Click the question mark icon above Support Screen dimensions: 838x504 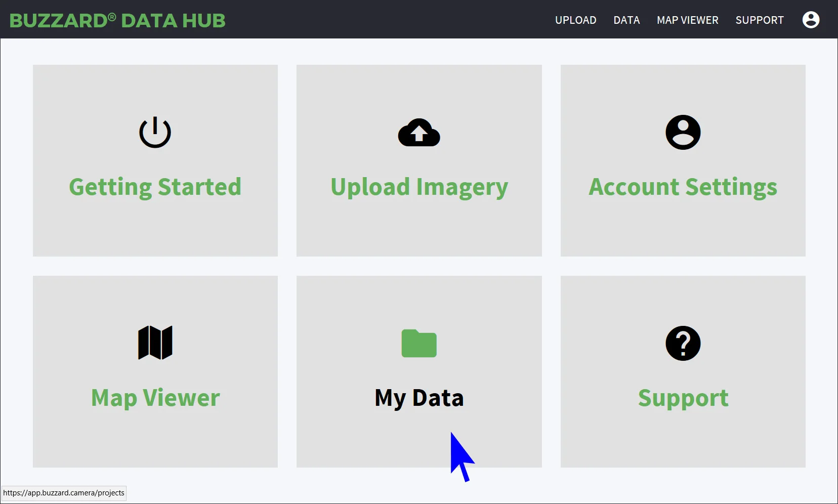683,343
